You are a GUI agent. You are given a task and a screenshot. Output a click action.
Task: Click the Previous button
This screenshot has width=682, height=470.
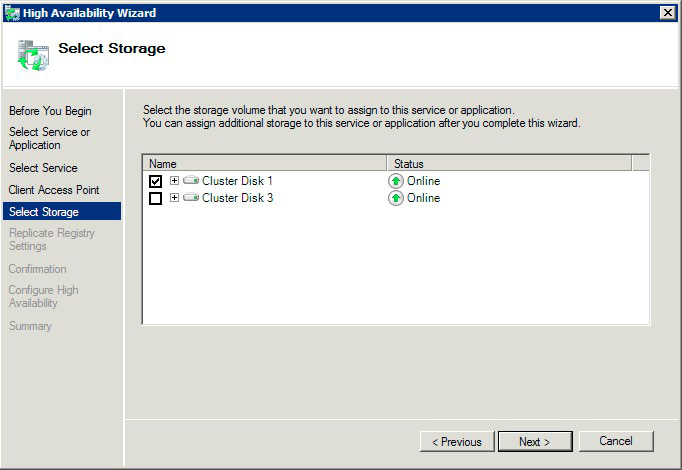coord(457,442)
